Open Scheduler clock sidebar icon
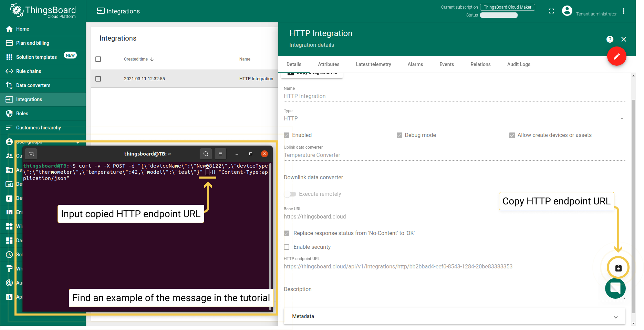Viewport: 644px width, 330px height. 9,255
